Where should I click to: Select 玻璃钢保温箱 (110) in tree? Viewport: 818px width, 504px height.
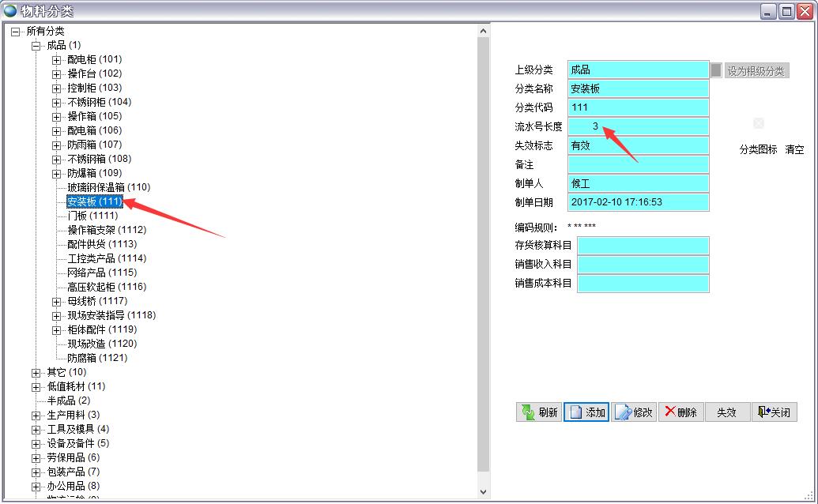(108, 188)
